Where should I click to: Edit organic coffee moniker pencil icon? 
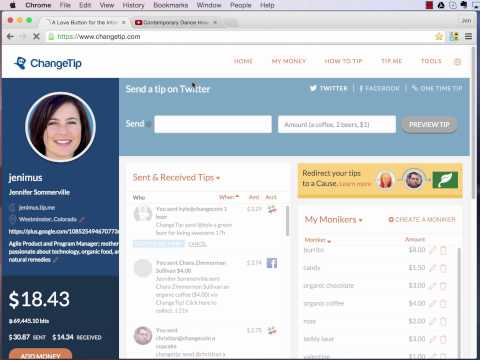[x=432, y=303]
